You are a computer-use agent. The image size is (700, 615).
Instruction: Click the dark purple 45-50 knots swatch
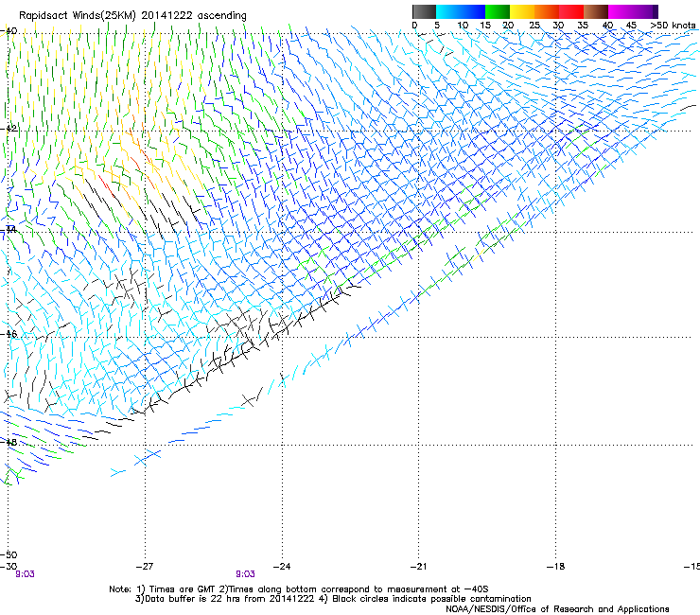pyautogui.click(x=645, y=11)
